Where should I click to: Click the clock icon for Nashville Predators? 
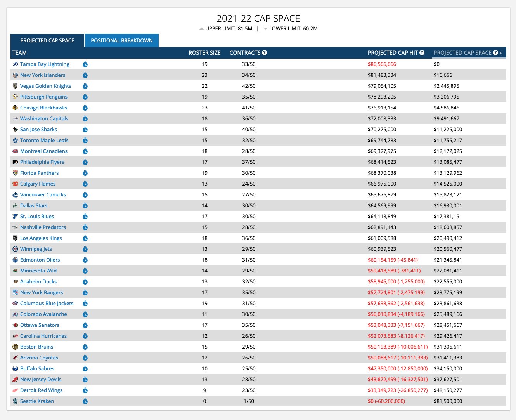coord(85,227)
